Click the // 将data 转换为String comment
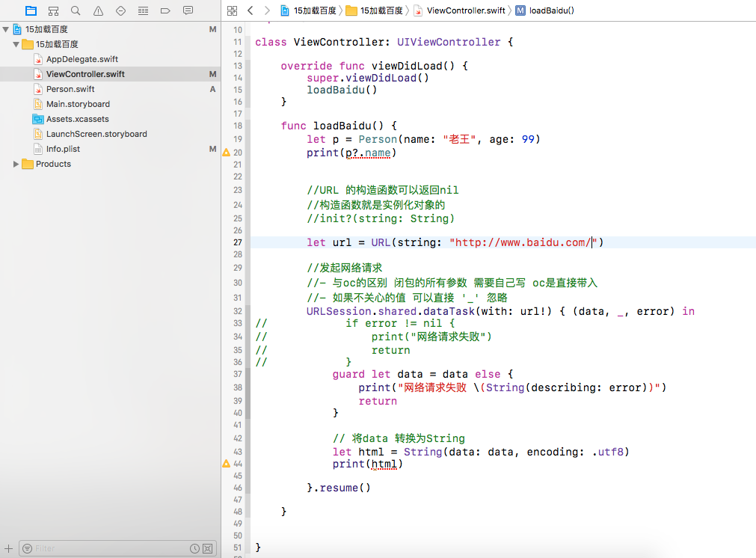 tap(399, 438)
